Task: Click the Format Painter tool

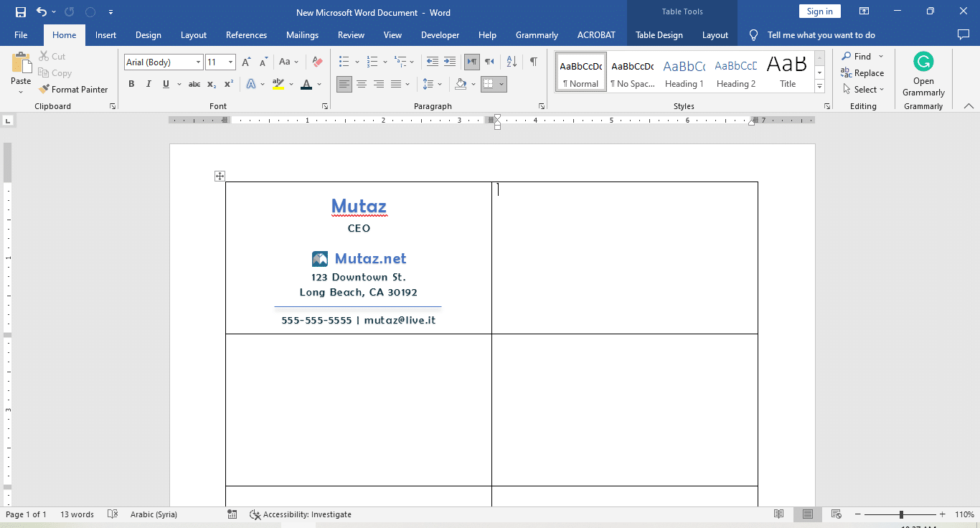Action: pyautogui.click(x=72, y=90)
